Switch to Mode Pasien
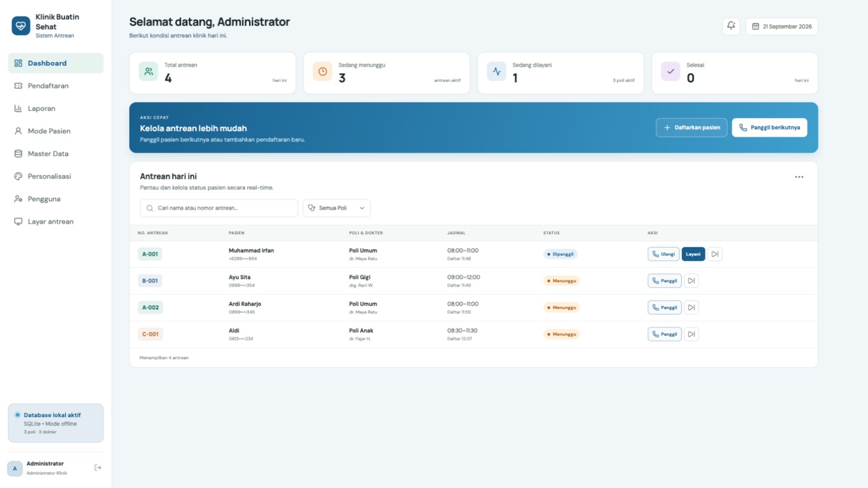Viewport: 868px width, 488px height. pos(56,131)
